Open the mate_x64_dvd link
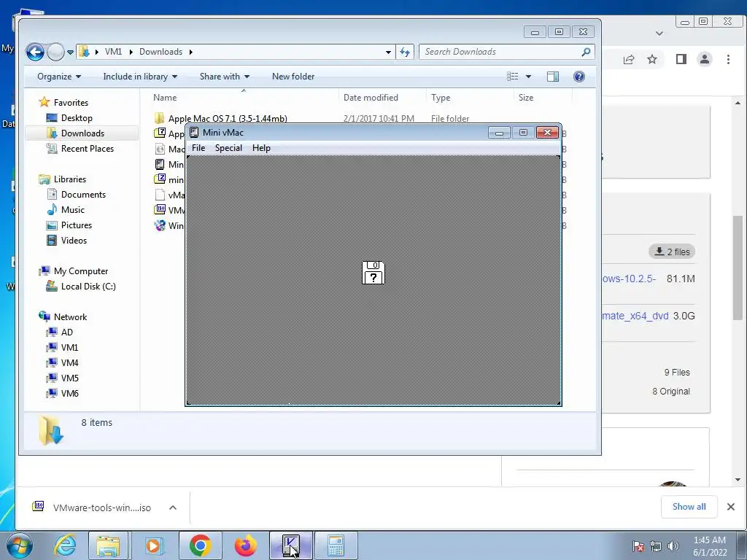Image resolution: width=747 pixels, height=560 pixels. (635, 316)
